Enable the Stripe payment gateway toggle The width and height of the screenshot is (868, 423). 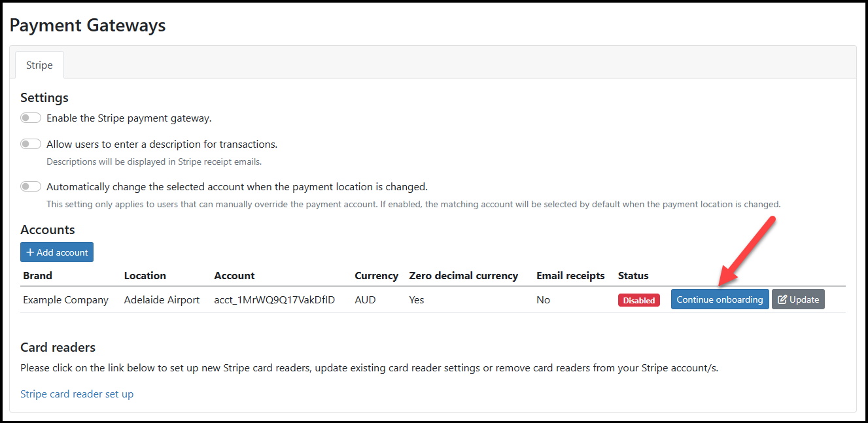tap(31, 118)
